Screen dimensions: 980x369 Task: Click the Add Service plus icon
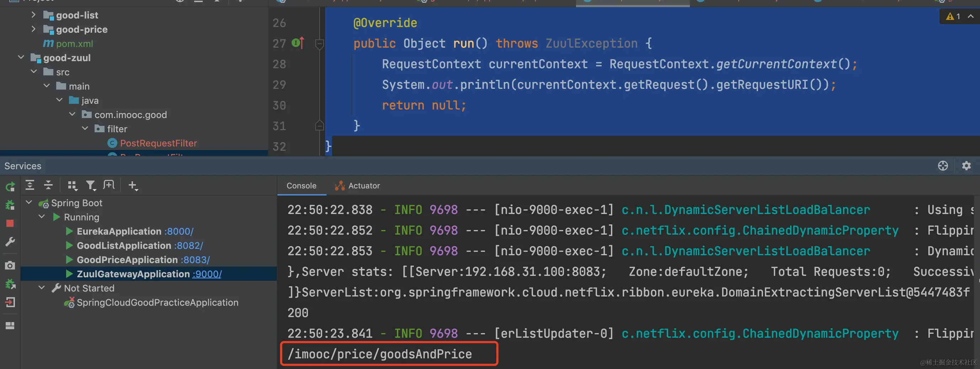point(133,186)
